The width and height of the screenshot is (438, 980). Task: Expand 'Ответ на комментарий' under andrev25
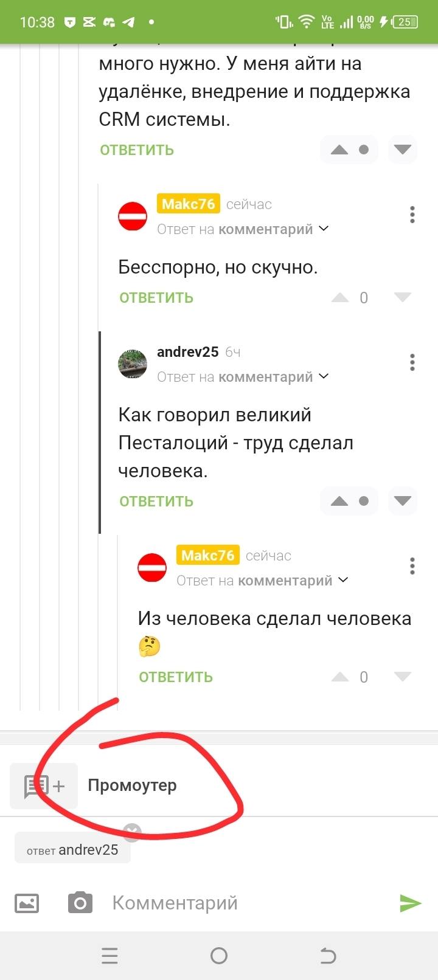coord(243,377)
